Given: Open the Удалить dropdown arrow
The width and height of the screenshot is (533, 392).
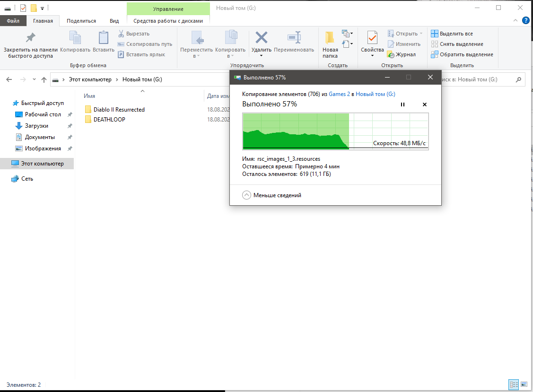Looking at the screenshot, I should (262, 56).
